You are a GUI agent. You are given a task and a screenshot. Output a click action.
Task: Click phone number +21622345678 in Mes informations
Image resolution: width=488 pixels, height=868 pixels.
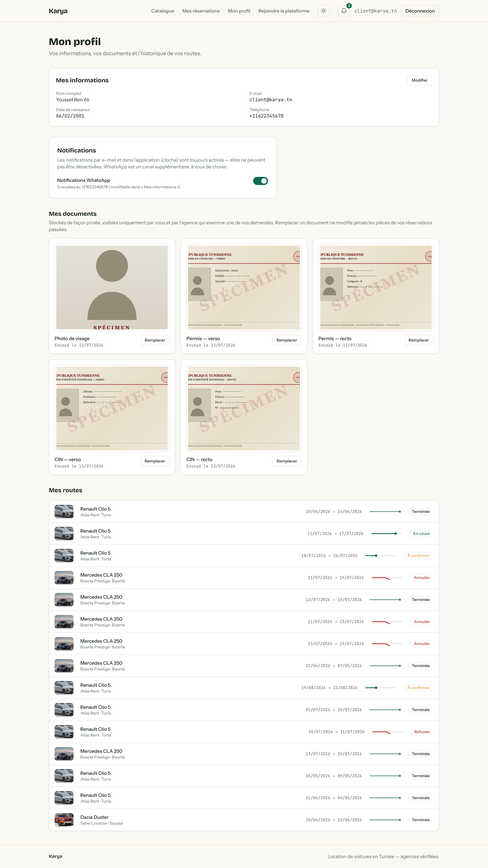pos(266,116)
